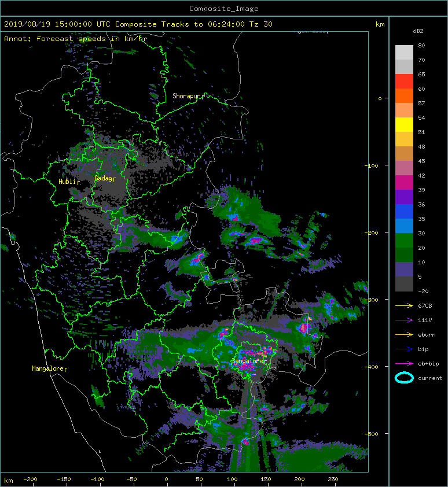The height and width of the screenshot is (487, 448).
Task: Click the purple 111V arrow icon
Action: 404,320
